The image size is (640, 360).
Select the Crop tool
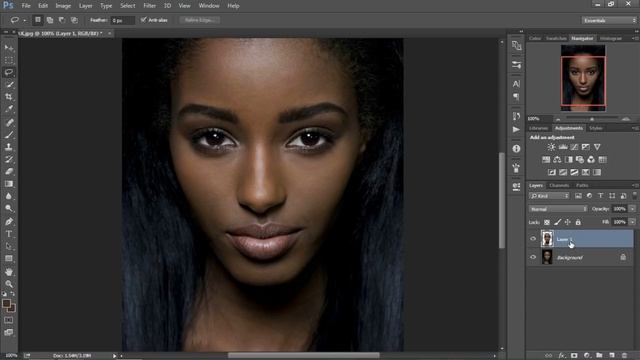[x=9, y=97]
